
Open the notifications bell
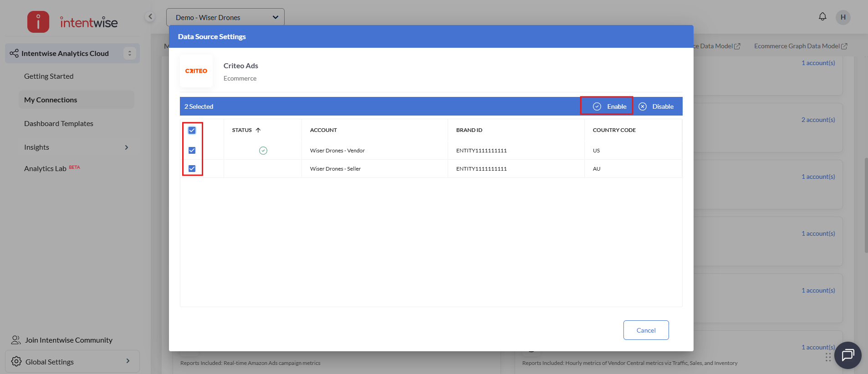[x=822, y=17]
